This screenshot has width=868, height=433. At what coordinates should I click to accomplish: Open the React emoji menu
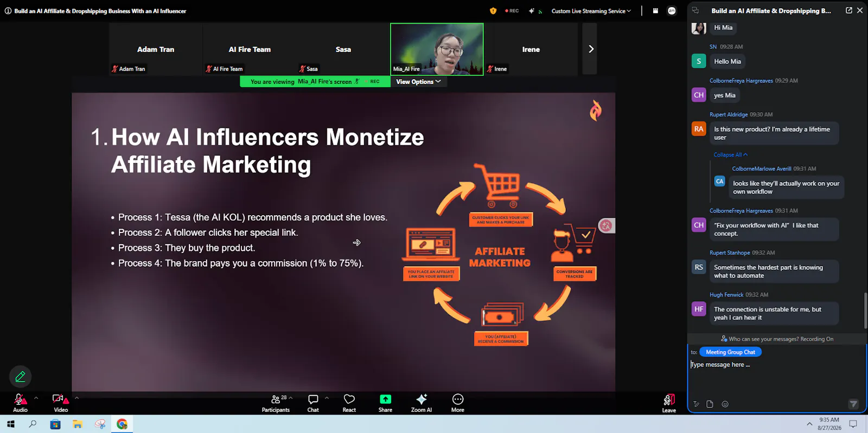click(x=349, y=403)
